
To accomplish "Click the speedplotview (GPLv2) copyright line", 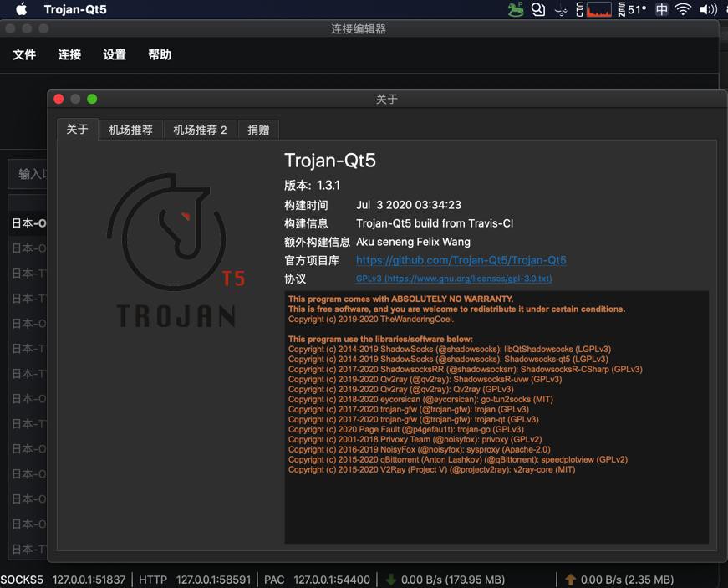I will click(x=458, y=460).
